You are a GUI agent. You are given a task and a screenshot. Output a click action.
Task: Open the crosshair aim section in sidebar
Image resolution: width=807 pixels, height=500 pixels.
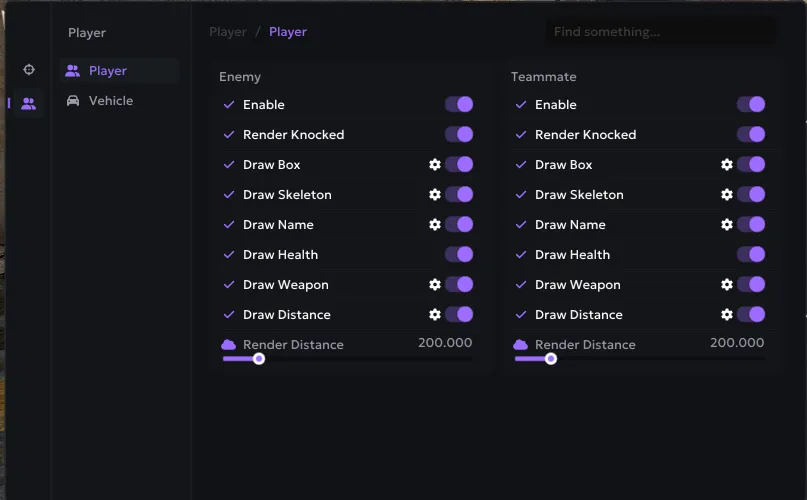29,70
